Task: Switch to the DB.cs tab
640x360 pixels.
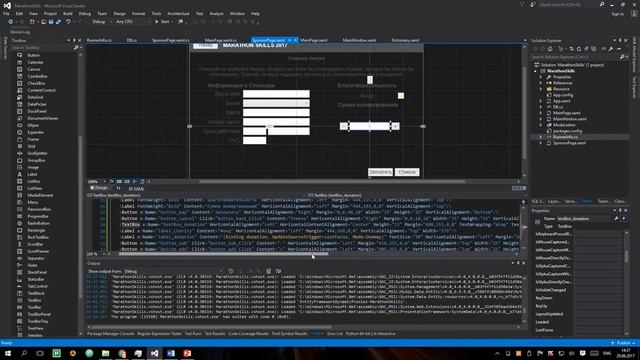Action: tap(131, 40)
